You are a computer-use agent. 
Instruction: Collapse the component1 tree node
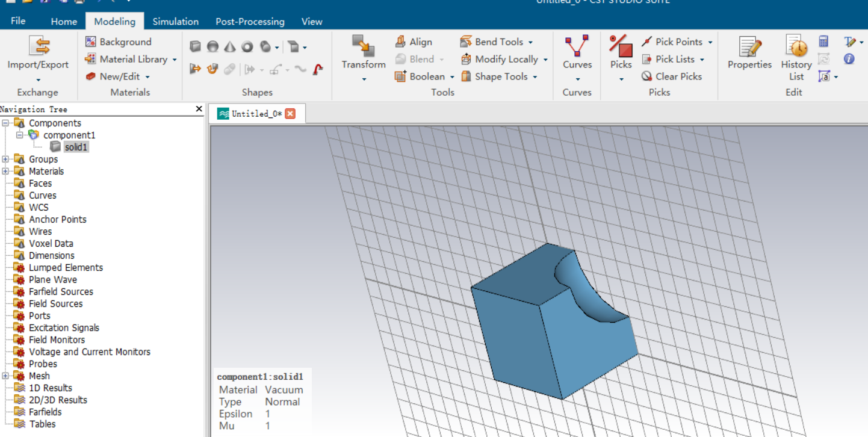pyautogui.click(x=19, y=135)
